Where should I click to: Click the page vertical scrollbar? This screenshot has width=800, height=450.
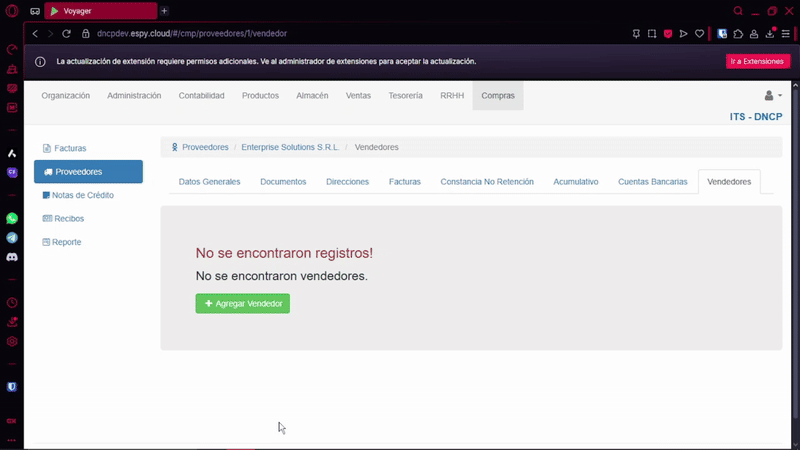795,255
